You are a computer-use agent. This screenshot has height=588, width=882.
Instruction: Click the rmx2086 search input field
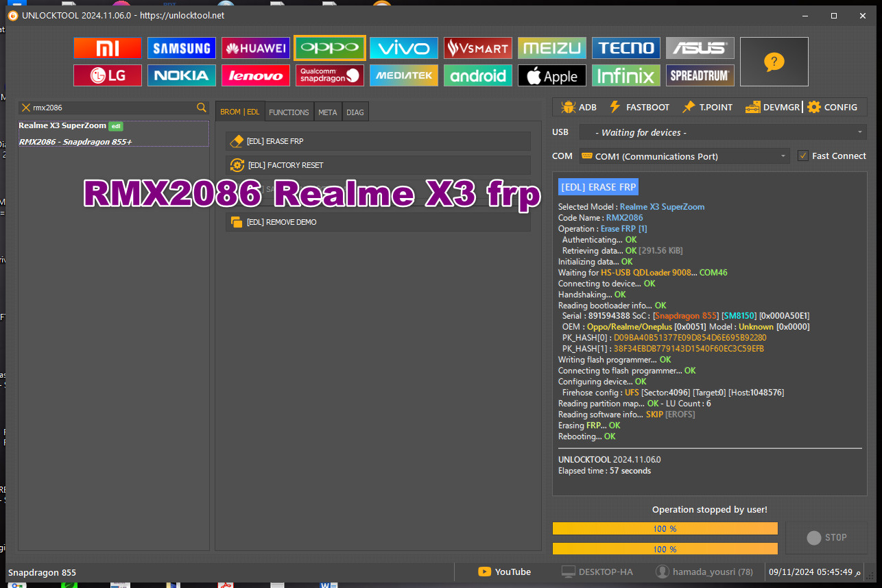tap(114, 108)
